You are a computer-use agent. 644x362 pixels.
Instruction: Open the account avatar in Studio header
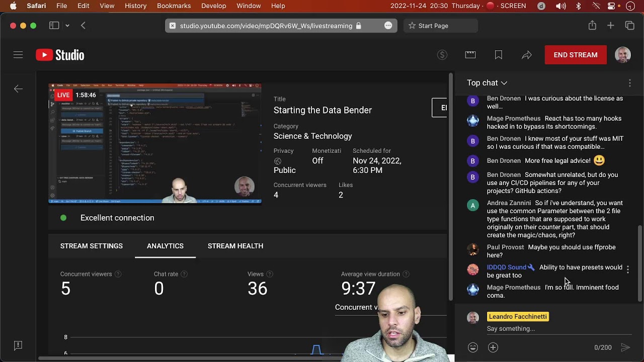click(623, 55)
